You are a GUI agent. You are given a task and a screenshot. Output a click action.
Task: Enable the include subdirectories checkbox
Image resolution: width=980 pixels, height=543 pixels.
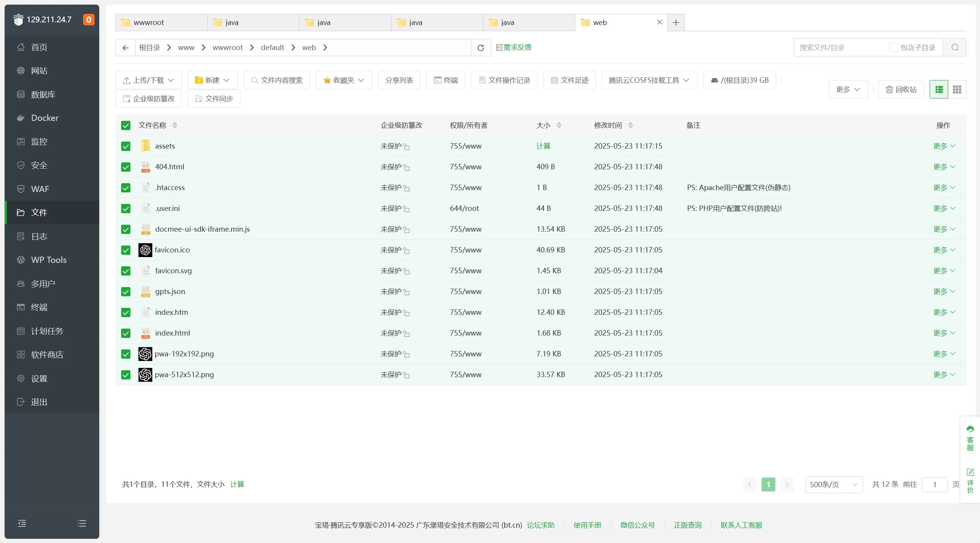coord(893,48)
